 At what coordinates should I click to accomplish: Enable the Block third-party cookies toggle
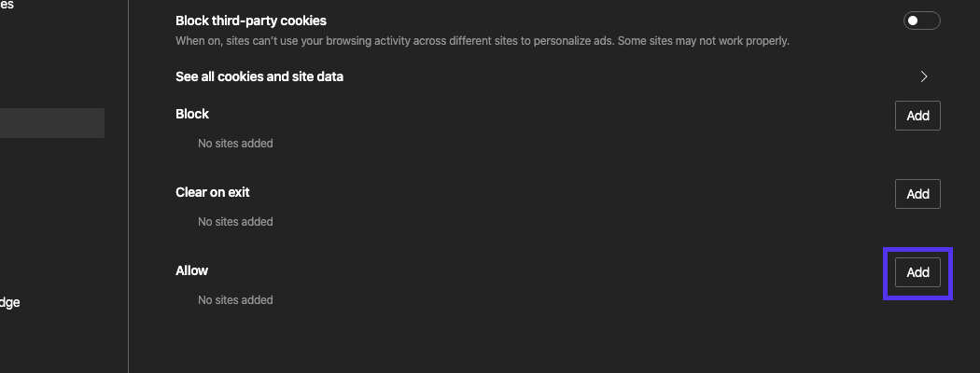click(921, 21)
